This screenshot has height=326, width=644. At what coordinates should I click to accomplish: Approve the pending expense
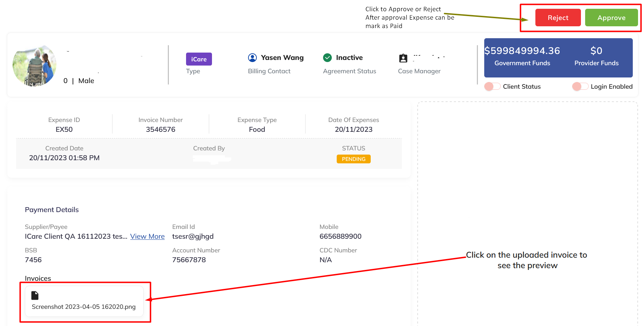point(611,18)
